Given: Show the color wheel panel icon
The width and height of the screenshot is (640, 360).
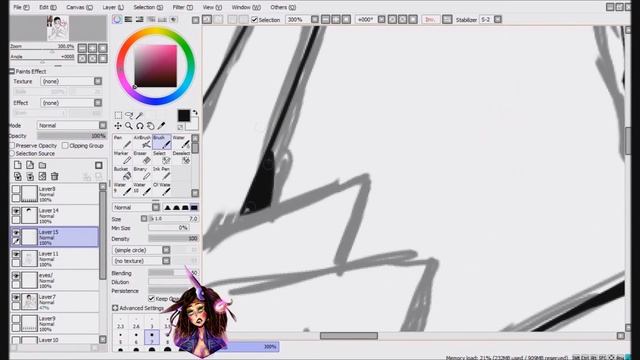Looking at the screenshot, I should (117, 20).
